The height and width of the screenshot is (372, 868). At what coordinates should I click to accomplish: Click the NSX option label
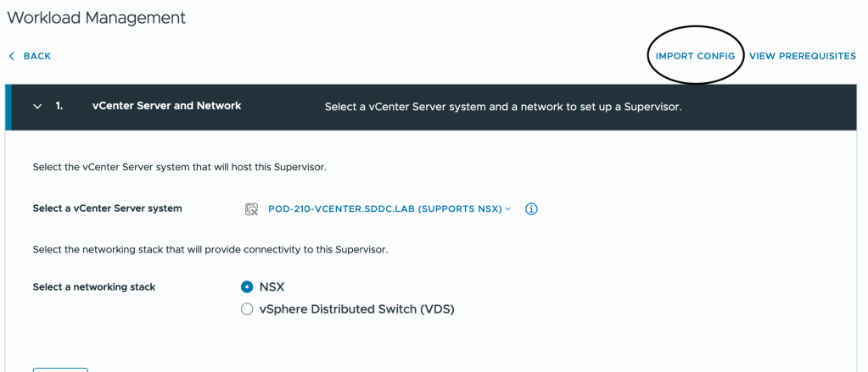[x=272, y=287]
